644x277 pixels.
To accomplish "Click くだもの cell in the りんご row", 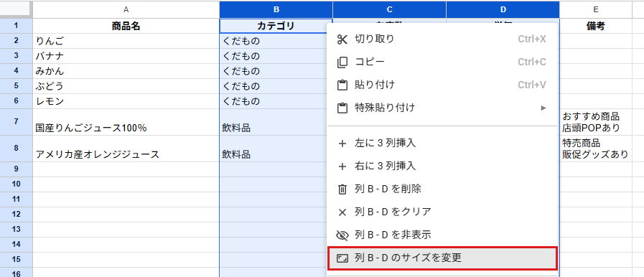I will (274, 41).
